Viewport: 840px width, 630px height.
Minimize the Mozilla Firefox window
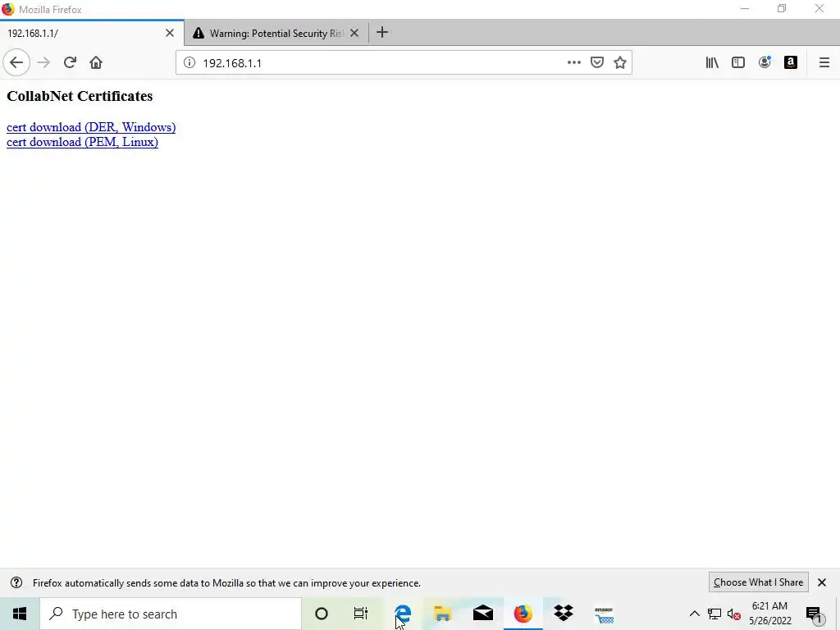point(745,8)
